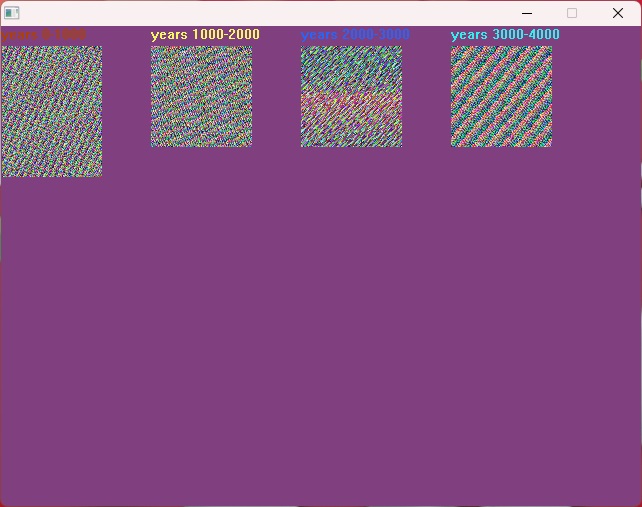Minimize the window
This screenshot has height=507, width=642.
click(x=527, y=13)
